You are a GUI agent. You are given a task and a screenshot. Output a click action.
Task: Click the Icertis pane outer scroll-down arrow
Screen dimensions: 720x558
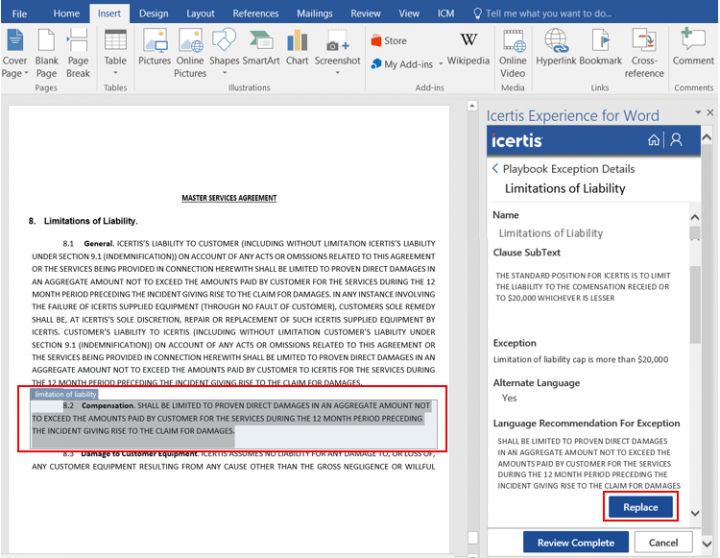click(707, 544)
